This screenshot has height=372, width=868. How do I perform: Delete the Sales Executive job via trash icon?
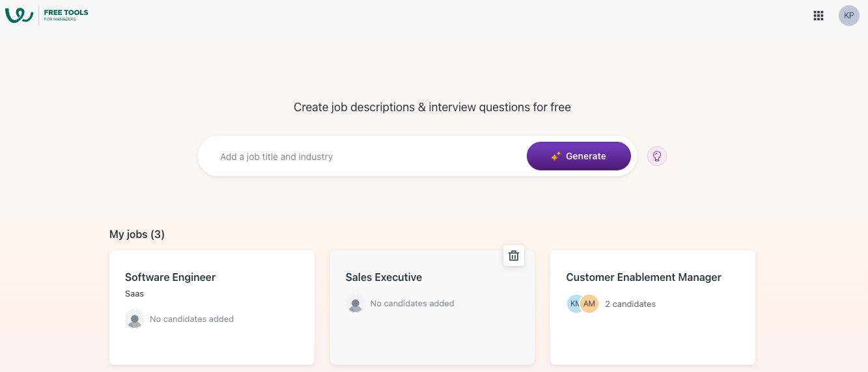[514, 256]
